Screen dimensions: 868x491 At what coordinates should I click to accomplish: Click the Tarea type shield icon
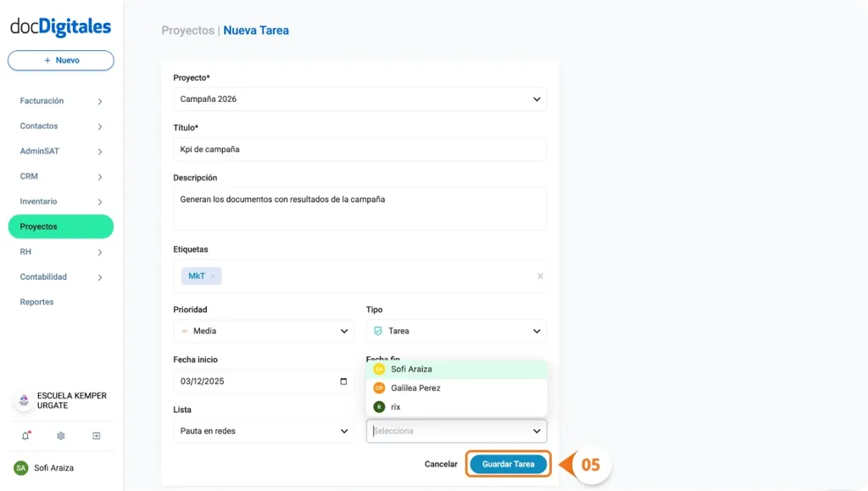(x=379, y=331)
